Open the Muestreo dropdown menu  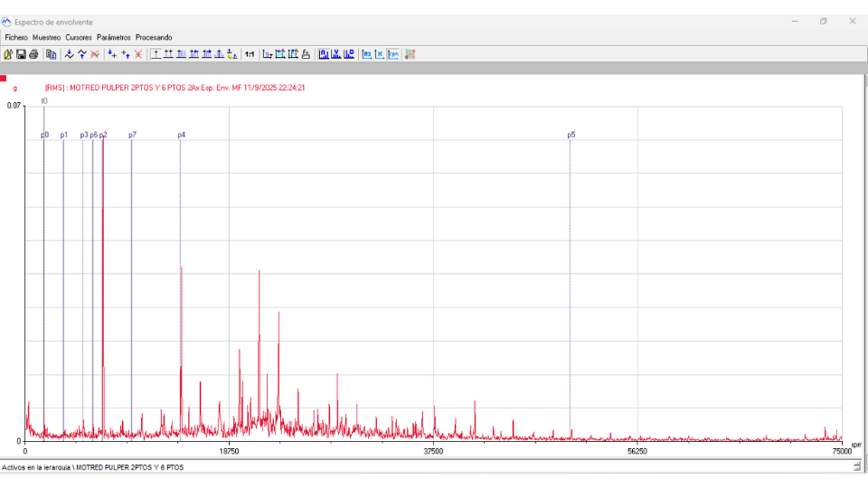tap(46, 37)
